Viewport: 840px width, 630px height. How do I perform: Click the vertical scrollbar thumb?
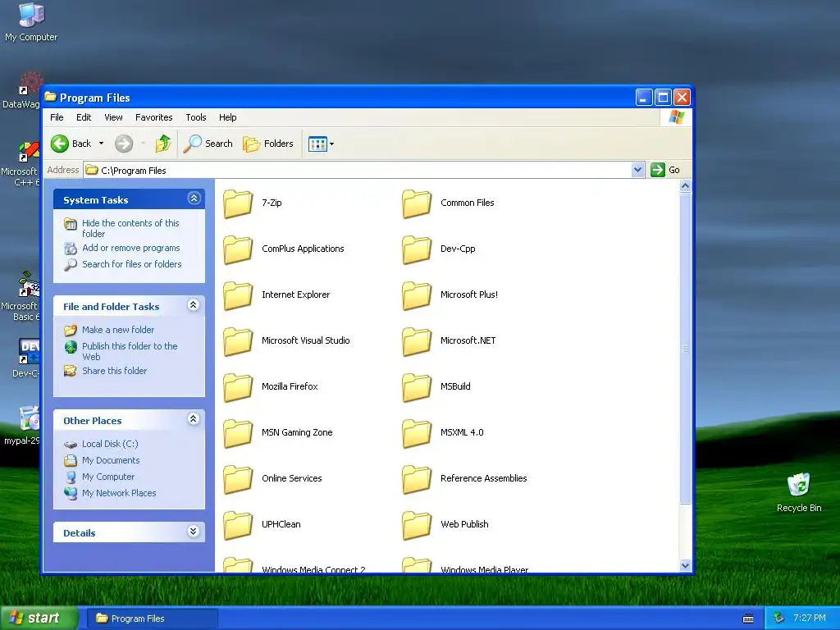(685, 349)
